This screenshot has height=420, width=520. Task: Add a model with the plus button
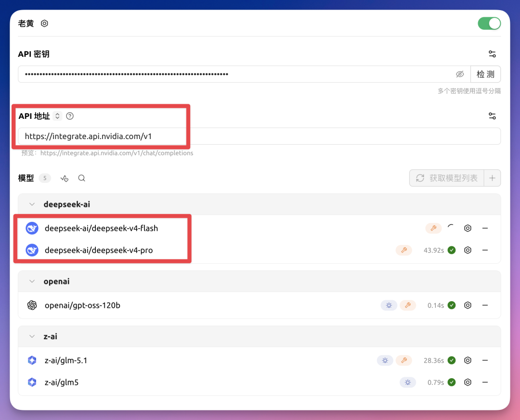point(492,178)
